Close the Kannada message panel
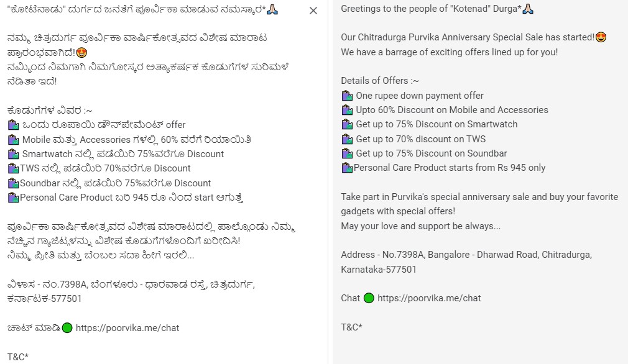This screenshot has height=364, width=628. coord(313,11)
